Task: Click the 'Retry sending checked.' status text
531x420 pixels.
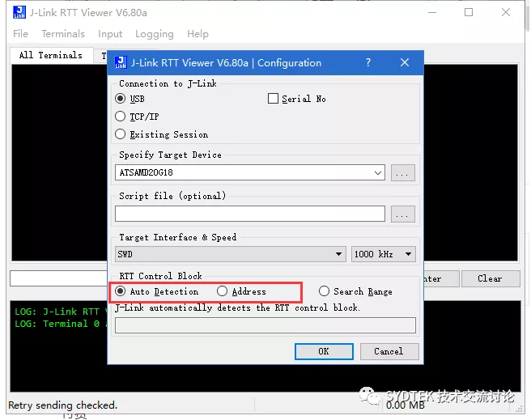Action: point(62,405)
